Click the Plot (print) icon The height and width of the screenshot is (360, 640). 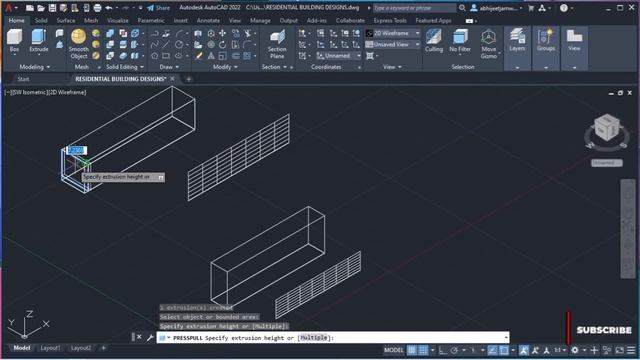(97, 8)
